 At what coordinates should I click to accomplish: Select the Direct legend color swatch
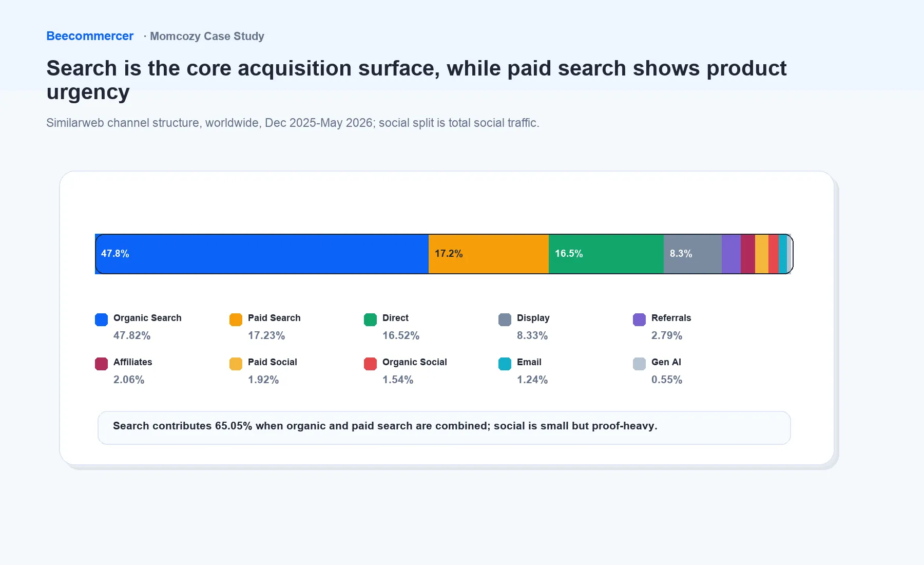point(371,319)
